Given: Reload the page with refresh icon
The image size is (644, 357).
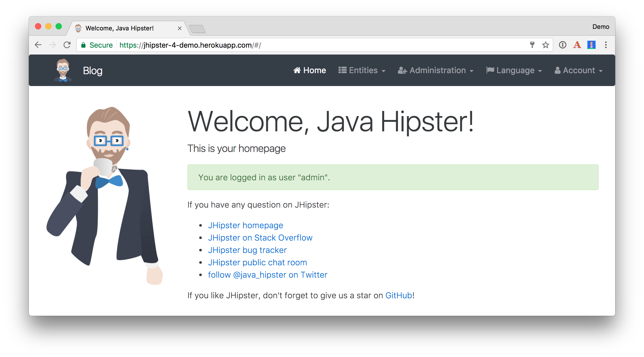Looking at the screenshot, I should (67, 45).
